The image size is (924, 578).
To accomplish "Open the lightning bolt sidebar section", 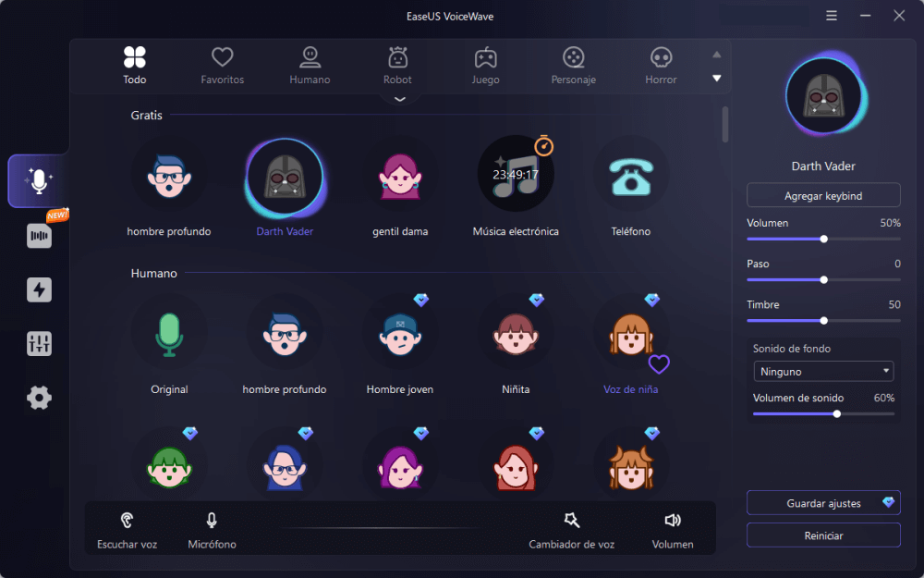I will (x=40, y=289).
